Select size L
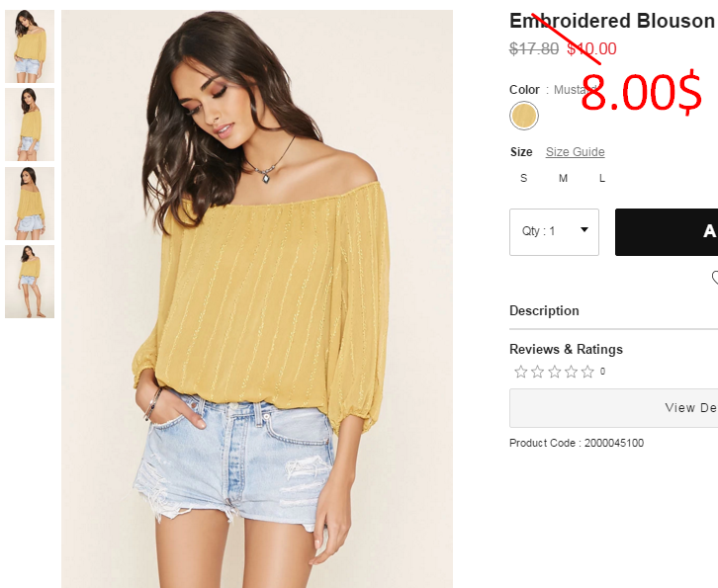Screen dimensions: 718x588 (602, 178)
